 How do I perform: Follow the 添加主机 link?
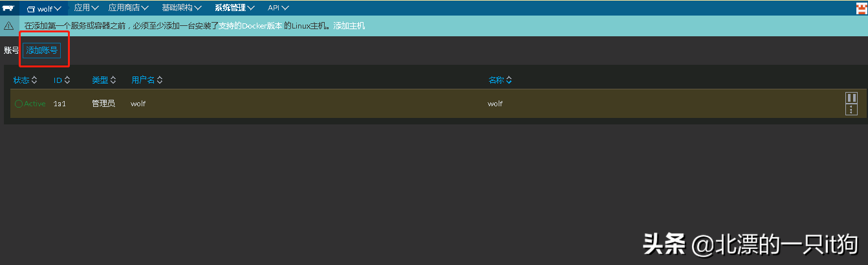point(349,26)
